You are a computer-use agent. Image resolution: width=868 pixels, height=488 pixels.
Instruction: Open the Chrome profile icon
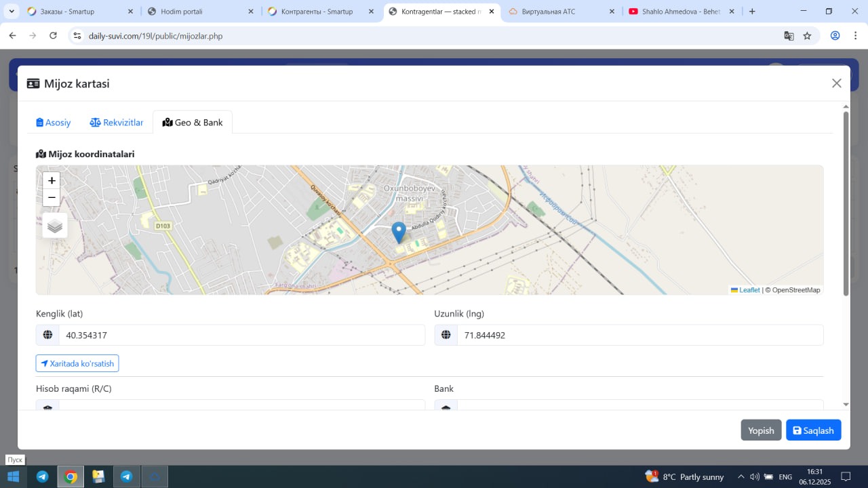click(835, 36)
